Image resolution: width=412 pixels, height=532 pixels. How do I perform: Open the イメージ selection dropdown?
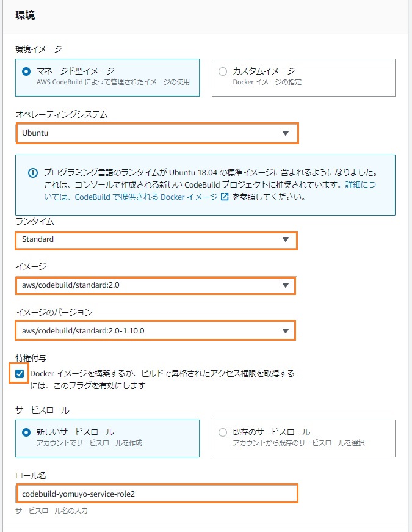tap(156, 285)
